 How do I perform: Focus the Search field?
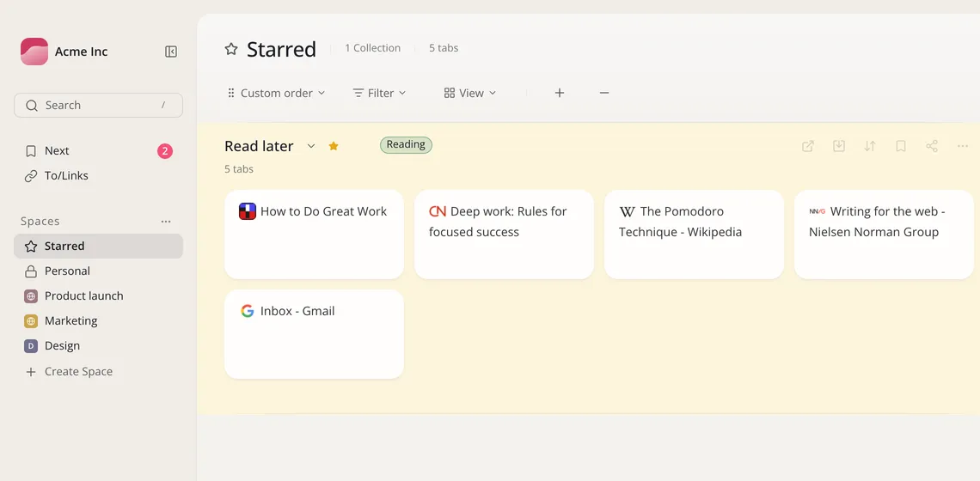(98, 105)
